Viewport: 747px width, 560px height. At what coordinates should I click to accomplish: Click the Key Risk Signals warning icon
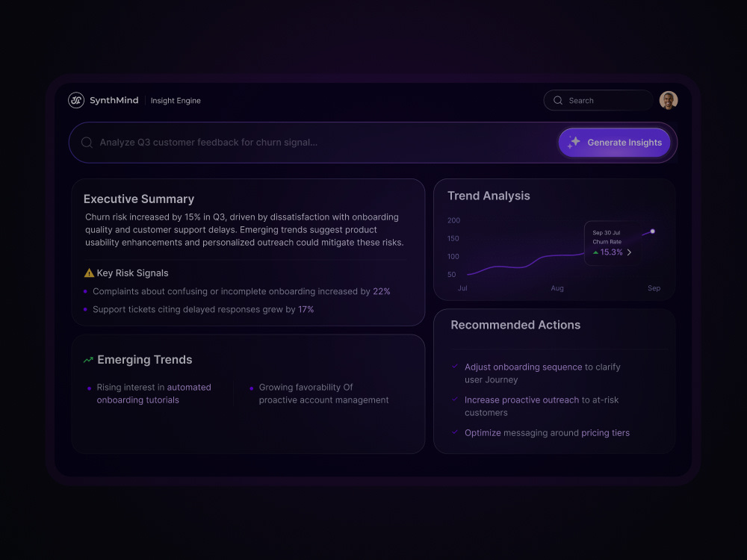coord(89,273)
